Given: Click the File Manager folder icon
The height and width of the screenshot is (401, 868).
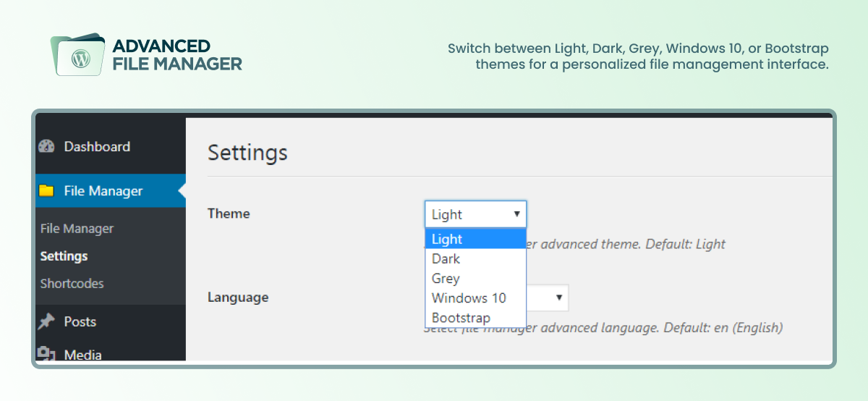Looking at the screenshot, I should pos(47,191).
